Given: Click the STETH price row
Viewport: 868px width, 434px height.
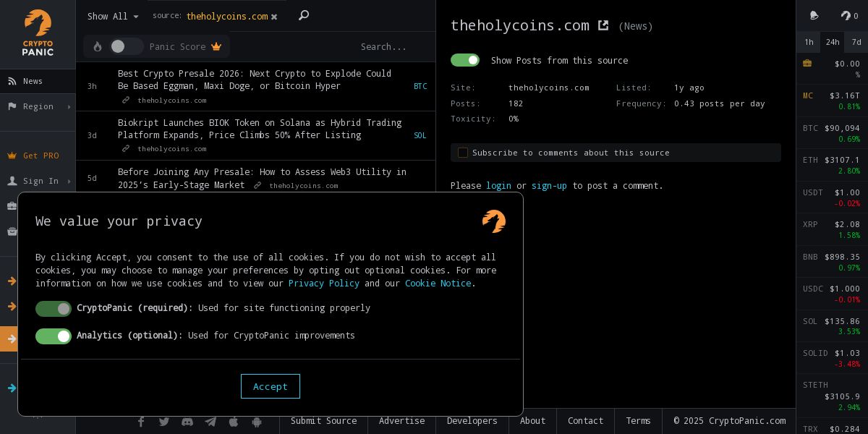Looking at the screenshot, I should [832, 396].
